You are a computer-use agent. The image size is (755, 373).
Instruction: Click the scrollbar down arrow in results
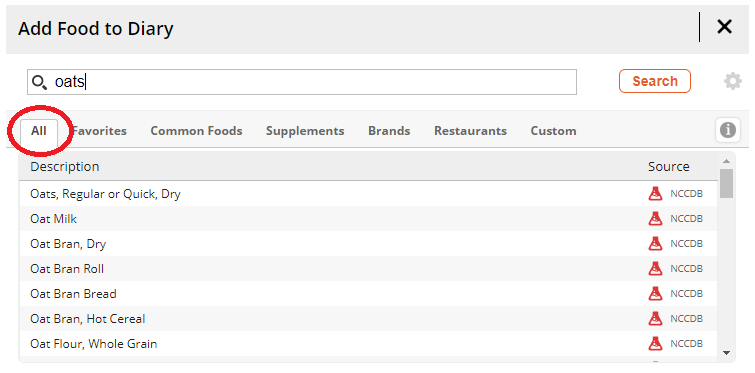[727, 353]
